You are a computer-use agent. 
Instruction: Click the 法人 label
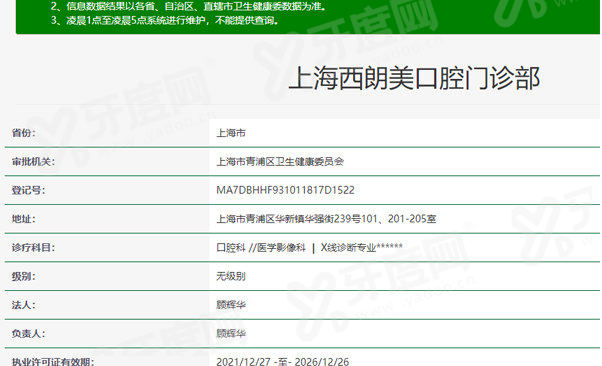pos(24,305)
